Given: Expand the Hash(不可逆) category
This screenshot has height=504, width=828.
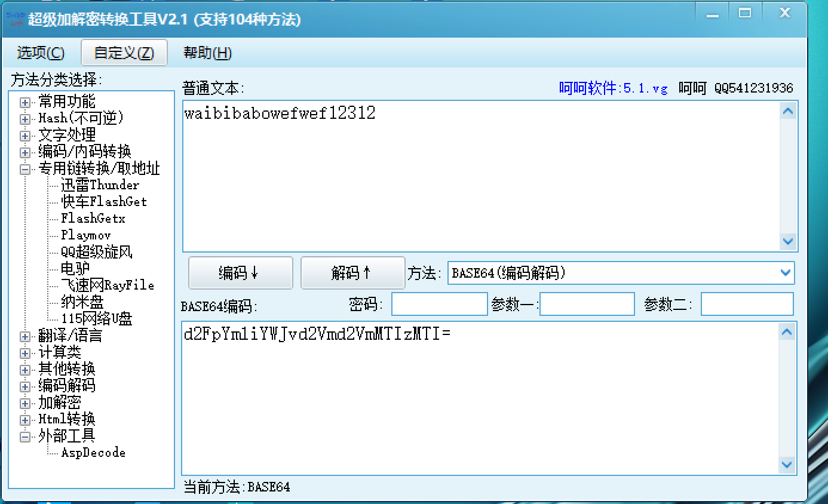Looking at the screenshot, I should 25,119.
